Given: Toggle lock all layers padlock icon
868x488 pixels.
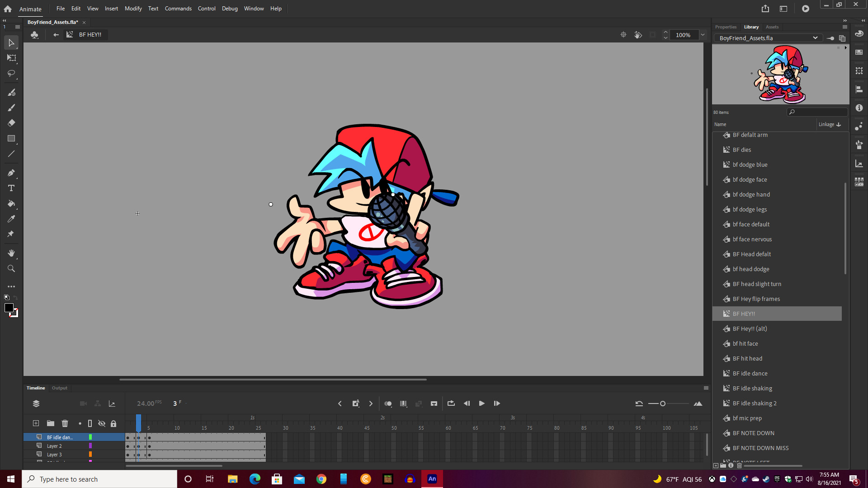Looking at the screenshot, I should pyautogui.click(x=113, y=423).
